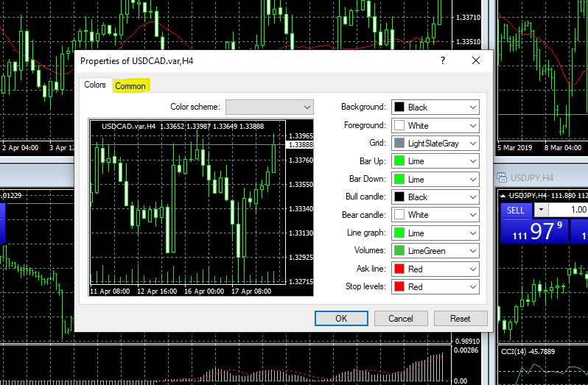Open the Volumes color dropdown
This screenshot has height=385, width=588.
[435, 250]
